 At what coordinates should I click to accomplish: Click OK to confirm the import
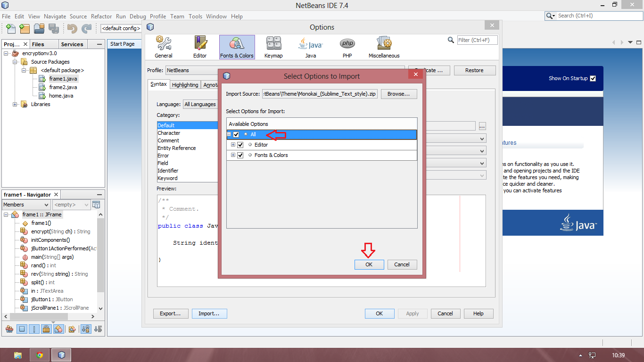click(369, 264)
